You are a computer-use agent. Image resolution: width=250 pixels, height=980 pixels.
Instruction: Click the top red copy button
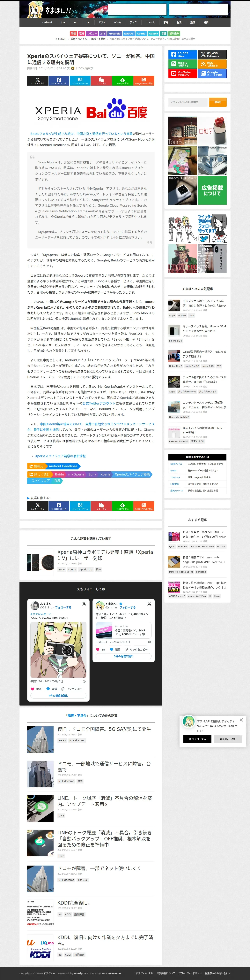tap(101, 81)
